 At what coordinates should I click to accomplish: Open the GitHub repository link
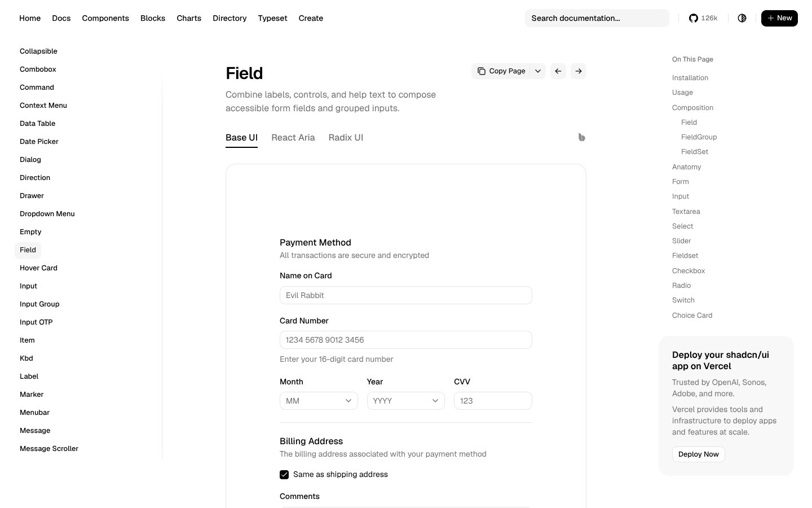tap(703, 18)
